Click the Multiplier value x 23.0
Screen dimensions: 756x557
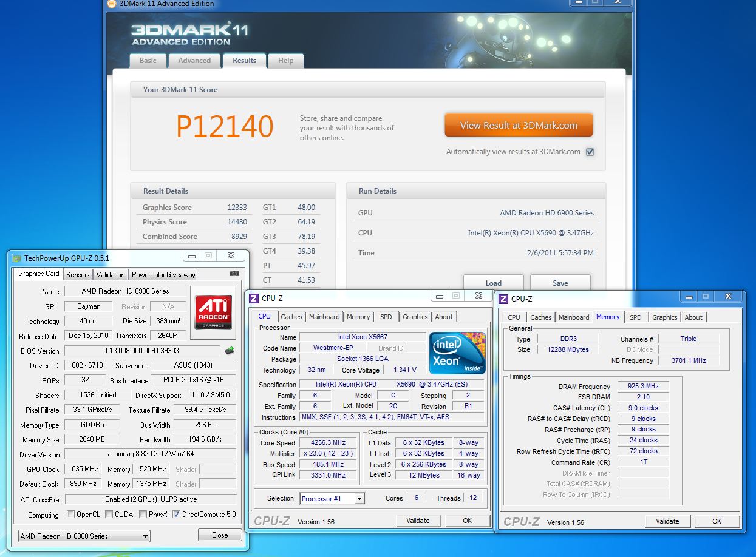(329, 454)
